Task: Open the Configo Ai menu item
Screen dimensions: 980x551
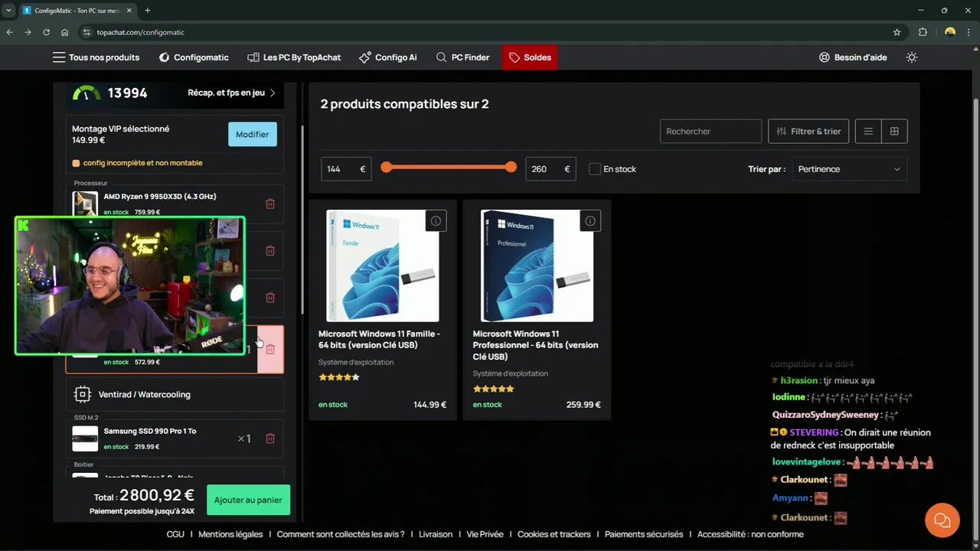Action: pos(388,57)
